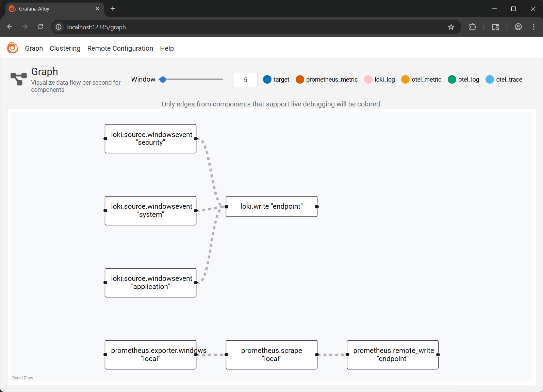The image size is (543, 392).
Task: Open the browser three-dot menu
Action: tap(533, 27)
